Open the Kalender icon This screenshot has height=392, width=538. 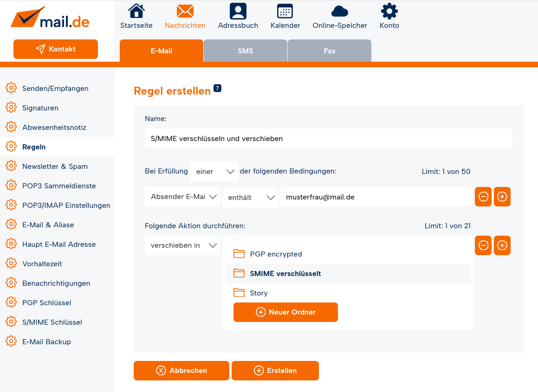(x=285, y=11)
